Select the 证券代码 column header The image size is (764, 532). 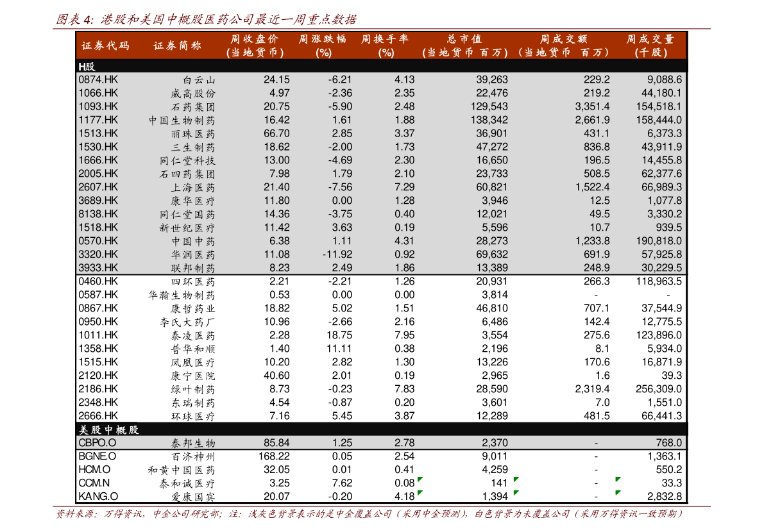point(105,46)
